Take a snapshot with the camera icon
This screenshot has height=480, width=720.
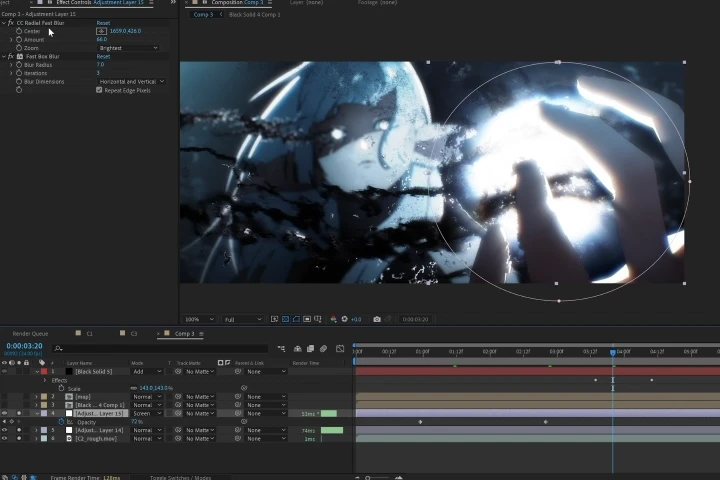pos(377,319)
